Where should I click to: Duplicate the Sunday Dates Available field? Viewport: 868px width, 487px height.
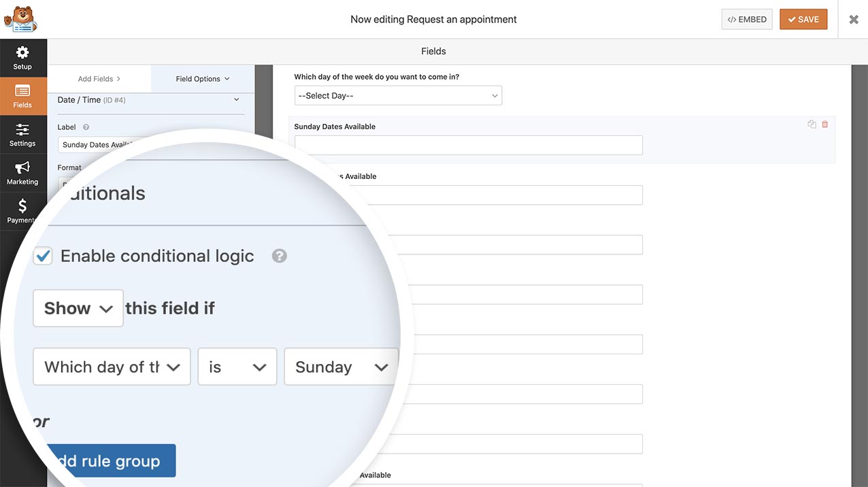812,124
